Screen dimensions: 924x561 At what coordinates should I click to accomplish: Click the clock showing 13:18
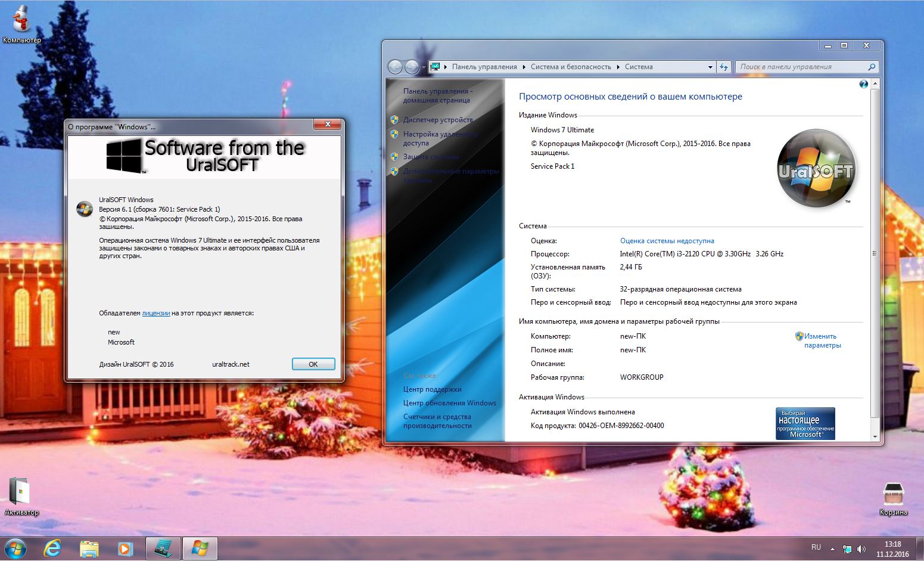pos(892,544)
